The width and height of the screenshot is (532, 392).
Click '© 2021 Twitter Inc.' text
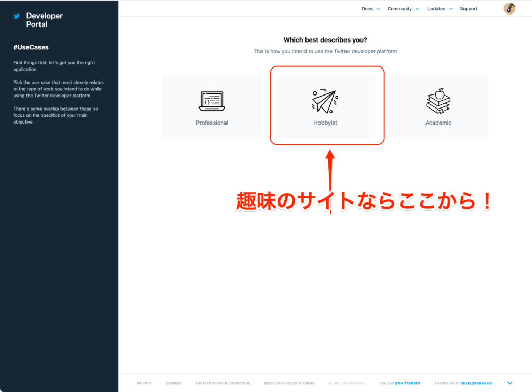tap(347, 383)
